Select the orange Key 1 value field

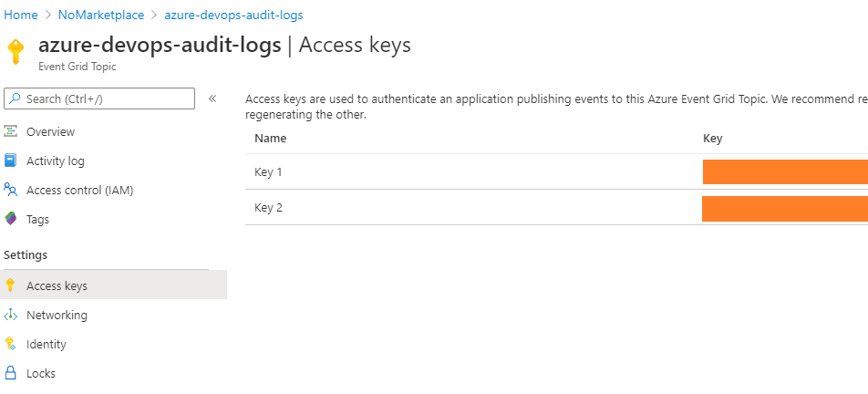tap(784, 172)
